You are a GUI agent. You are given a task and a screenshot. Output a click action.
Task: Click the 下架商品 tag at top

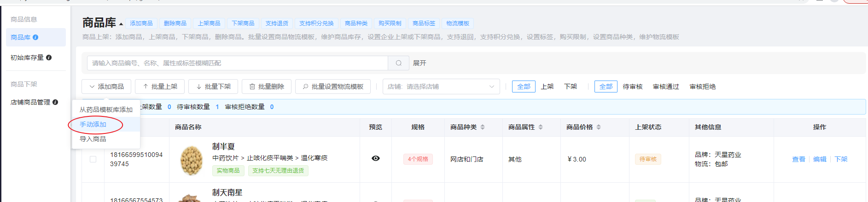[243, 23]
